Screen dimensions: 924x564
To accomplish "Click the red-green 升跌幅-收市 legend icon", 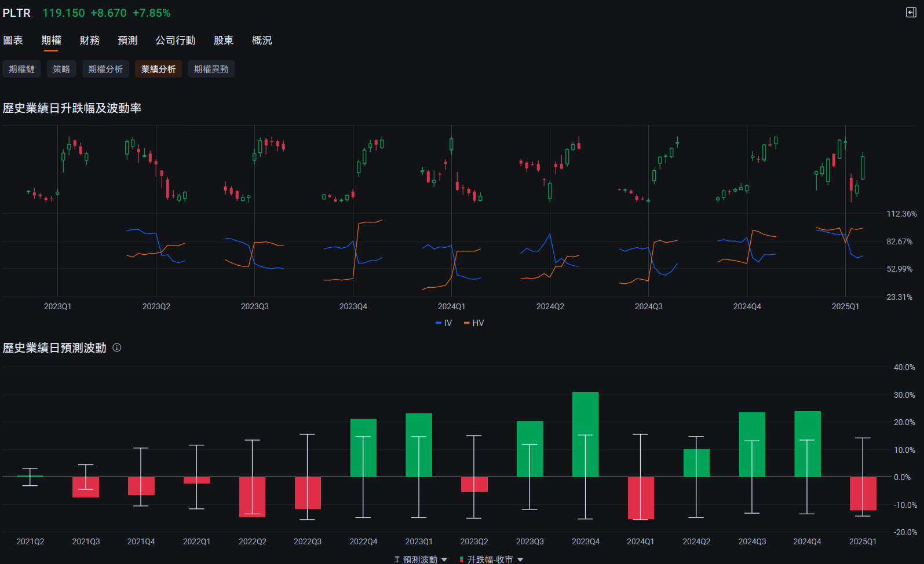I will click(x=461, y=559).
